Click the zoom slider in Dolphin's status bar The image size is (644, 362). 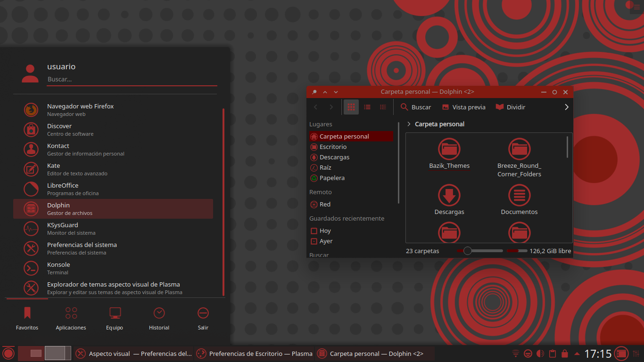pos(479,251)
